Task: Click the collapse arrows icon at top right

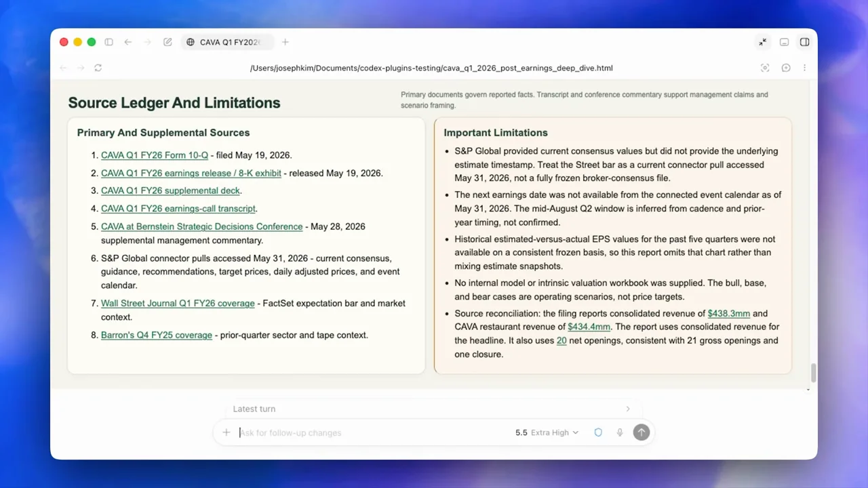Action: coord(763,42)
